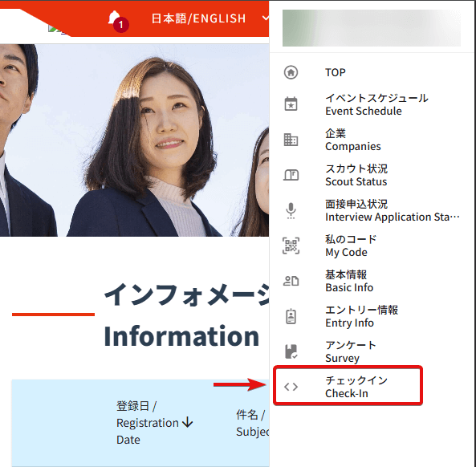Click the angle brackets Check-In icon
The width and height of the screenshot is (476, 467).
click(291, 387)
